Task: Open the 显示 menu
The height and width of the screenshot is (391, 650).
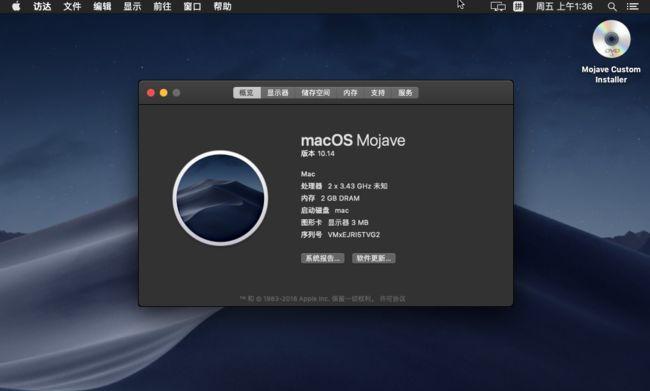Action: coord(132,6)
